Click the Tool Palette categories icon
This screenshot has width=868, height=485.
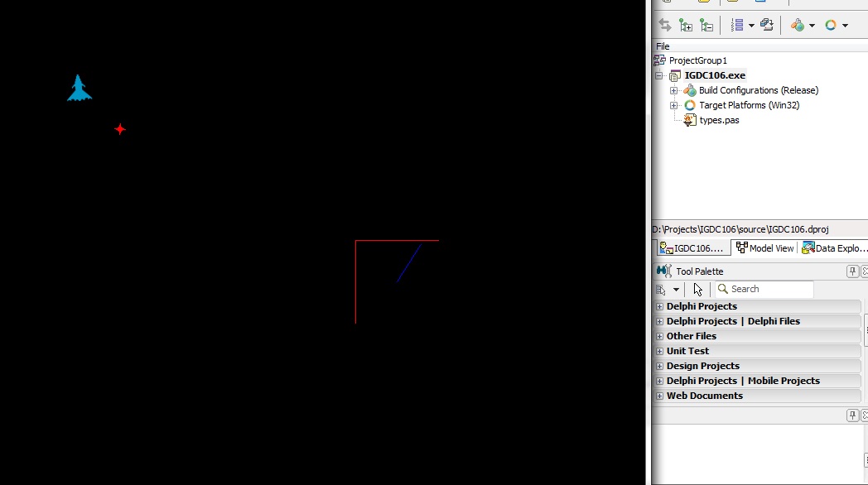(661, 289)
